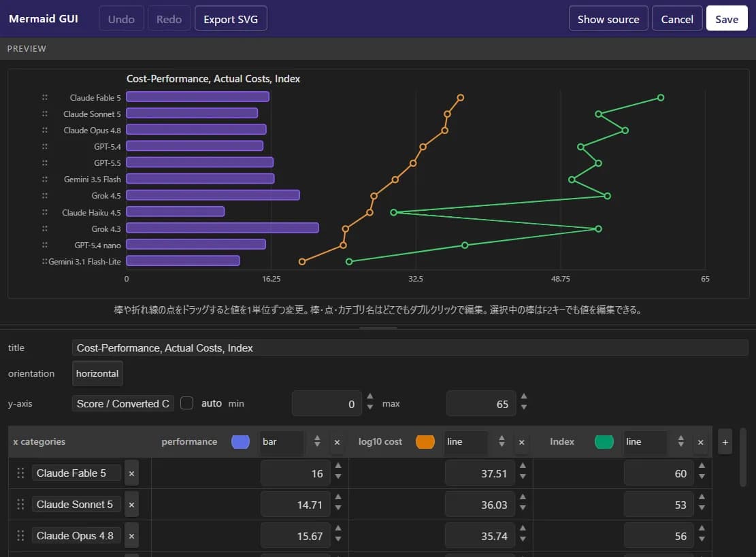This screenshot has height=557, width=756.
Task: Open the Show source view
Action: (x=608, y=19)
